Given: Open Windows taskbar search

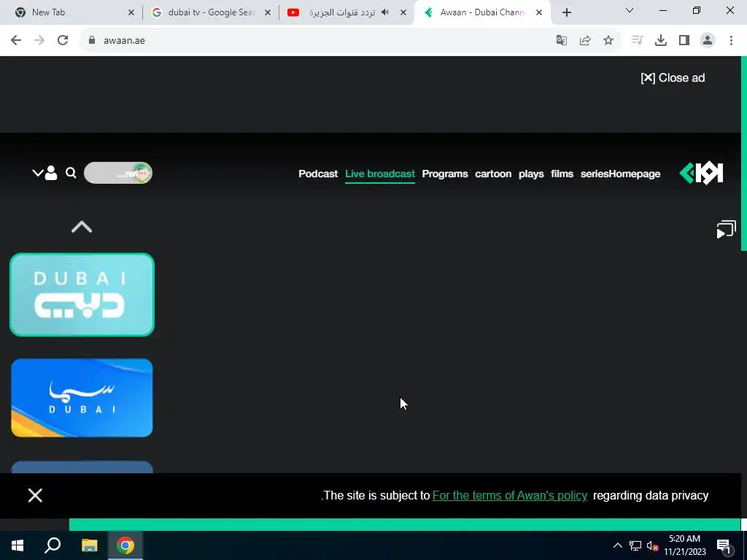Looking at the screenshot, I should (53, 545).
